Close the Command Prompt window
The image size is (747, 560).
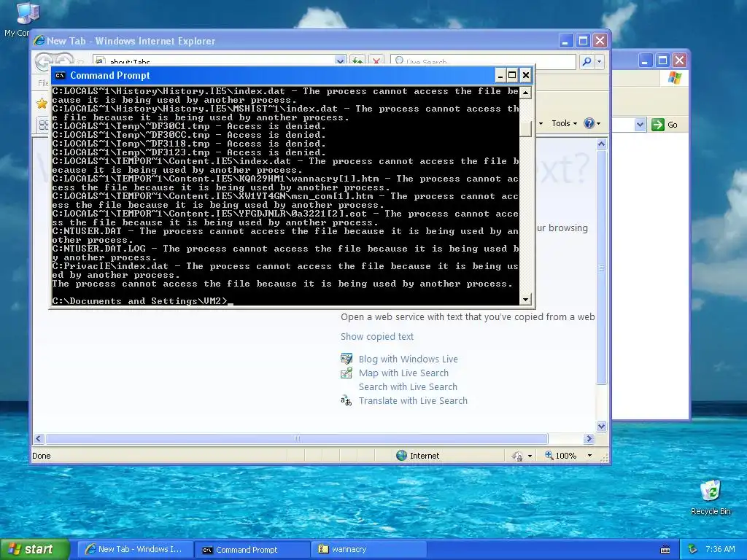pos(525,75)
